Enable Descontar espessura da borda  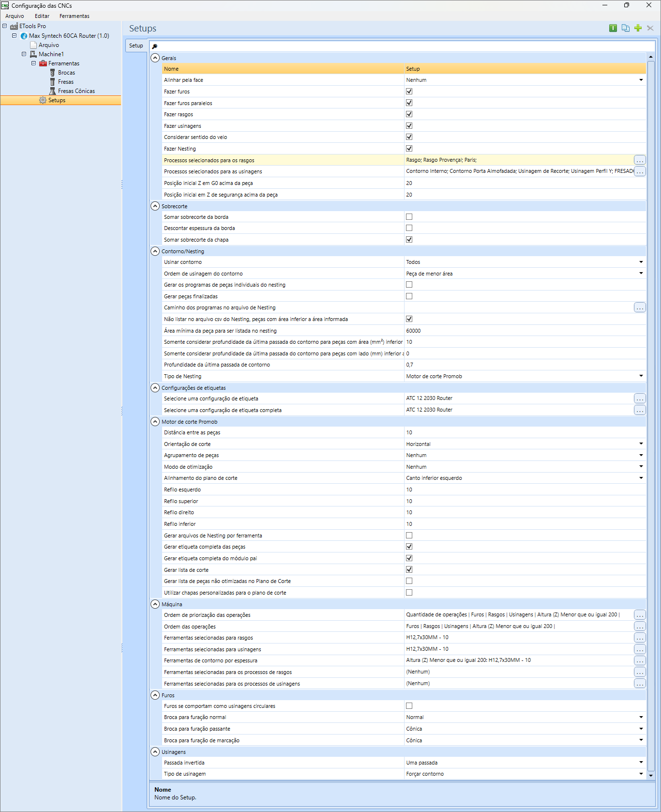click(x=409, y=228)
